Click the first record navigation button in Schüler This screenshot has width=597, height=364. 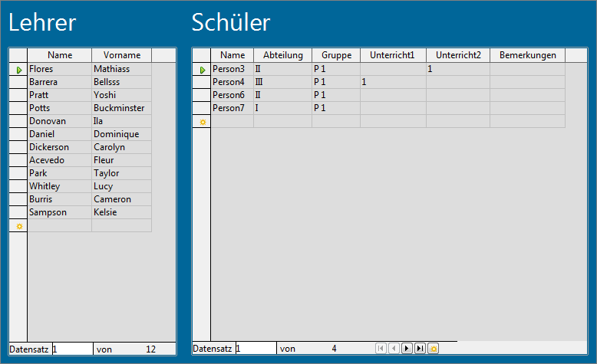click(x=381, y=349)
